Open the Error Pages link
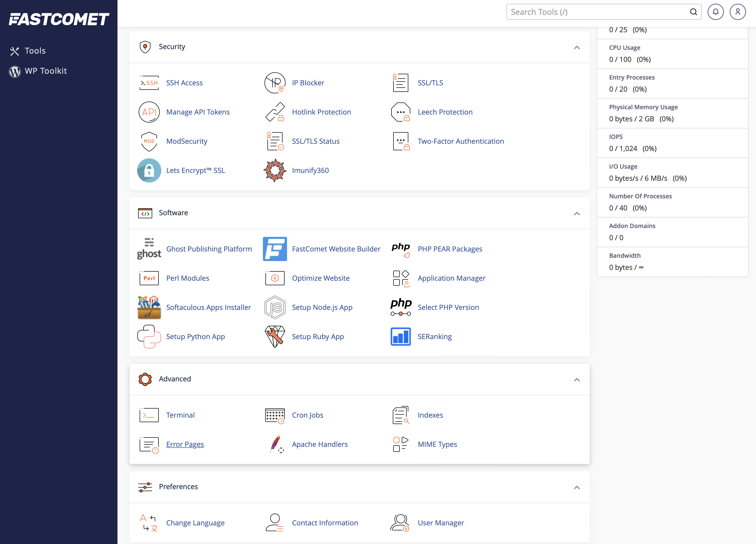The height and width of the screenshot is (544, 756). pos(185,444)
